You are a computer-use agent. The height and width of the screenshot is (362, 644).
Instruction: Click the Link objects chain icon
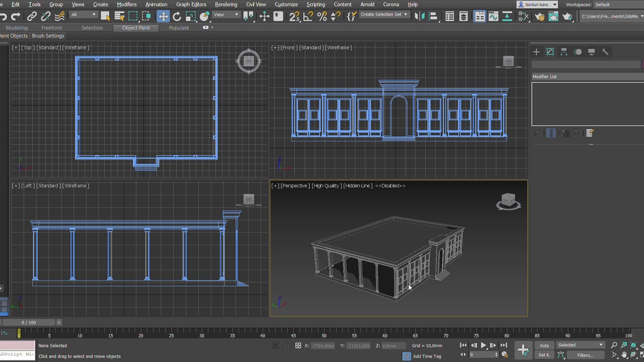click(32, 17)
